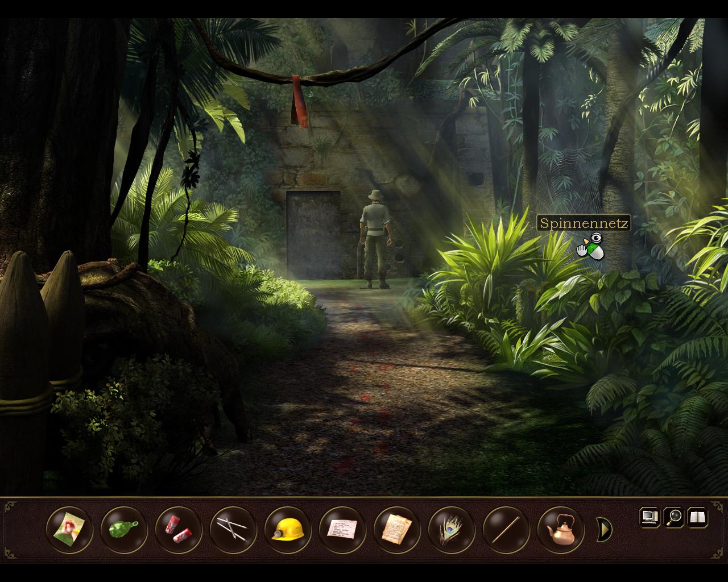This screenshot has height=582, width=728.
Task: Pick the white handwritten note from inventory
Action: click(342, 530)
